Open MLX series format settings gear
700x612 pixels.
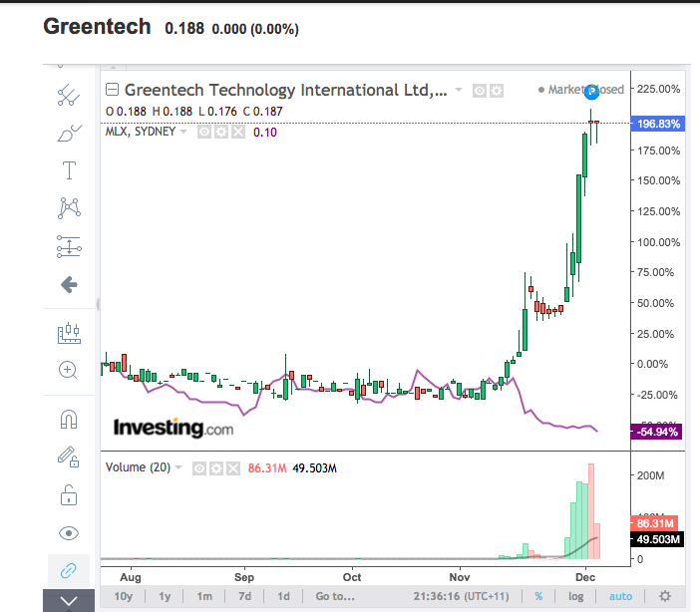point(221,133)
